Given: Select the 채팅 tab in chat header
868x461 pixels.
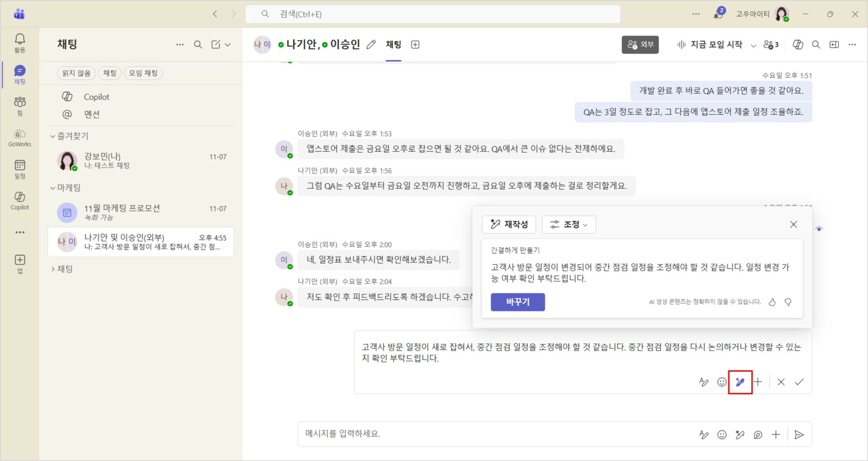Looking at the screenshot, I should [393, 45].
